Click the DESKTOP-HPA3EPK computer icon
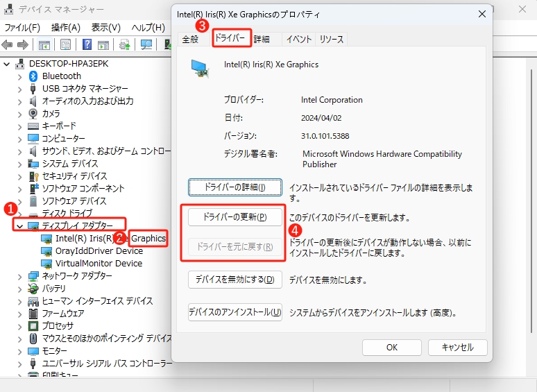537x392 pixels. click(20, 64)
